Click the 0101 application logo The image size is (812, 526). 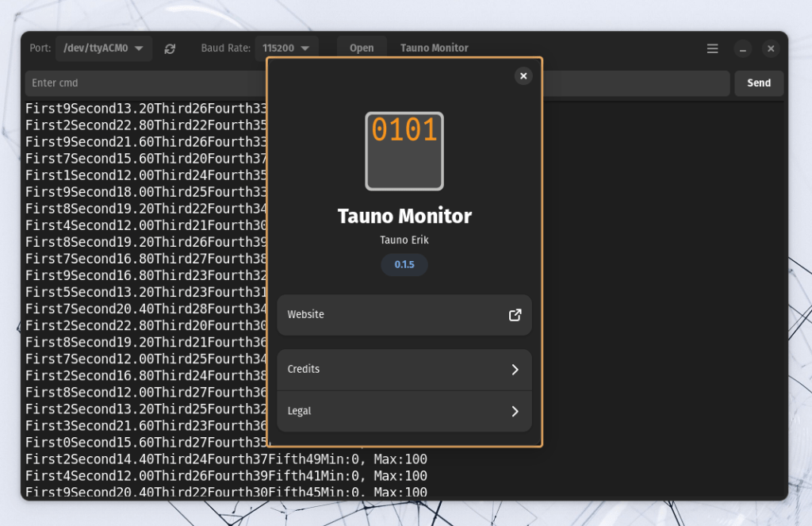[404, 151]
